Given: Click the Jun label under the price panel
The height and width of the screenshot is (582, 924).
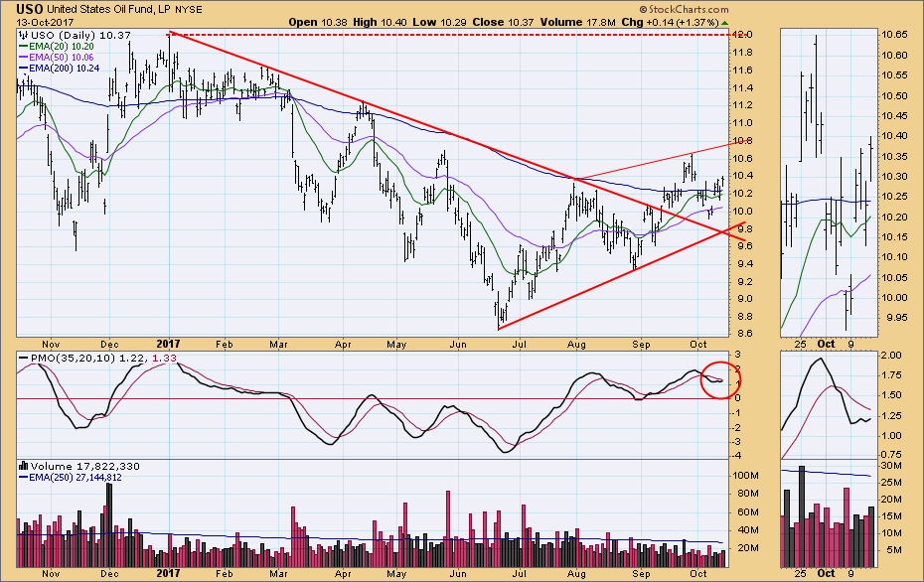Looking at the screenshot, I should tap(458, 344).
